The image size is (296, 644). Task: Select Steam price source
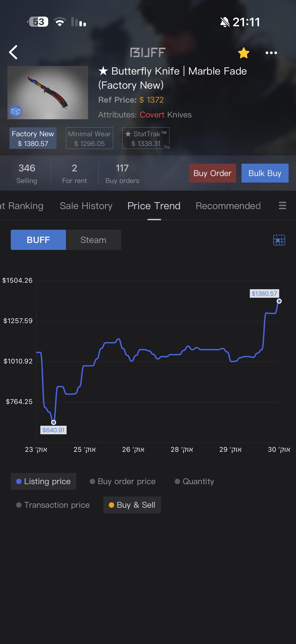(x=93, y=240)
